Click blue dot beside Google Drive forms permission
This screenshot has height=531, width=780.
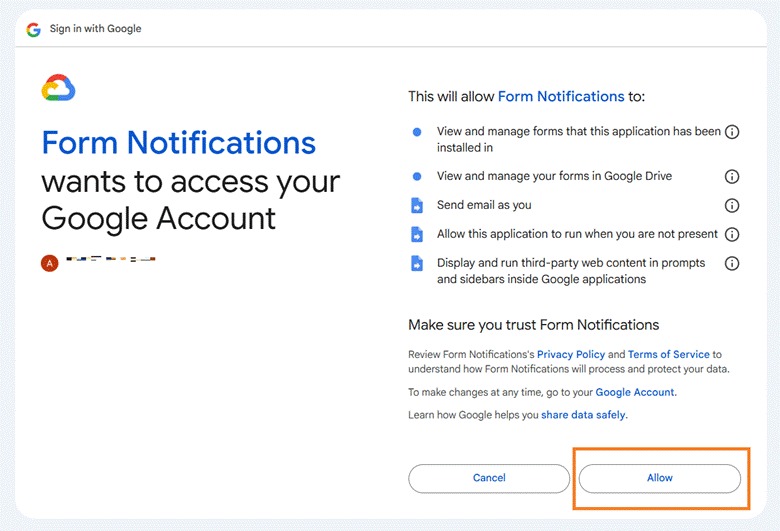click(417, 176)
